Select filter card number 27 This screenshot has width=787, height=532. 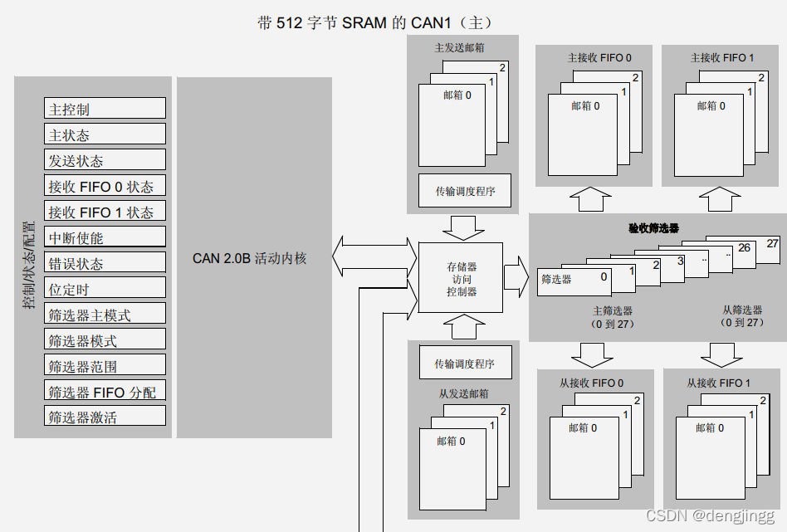coord(772,244)
